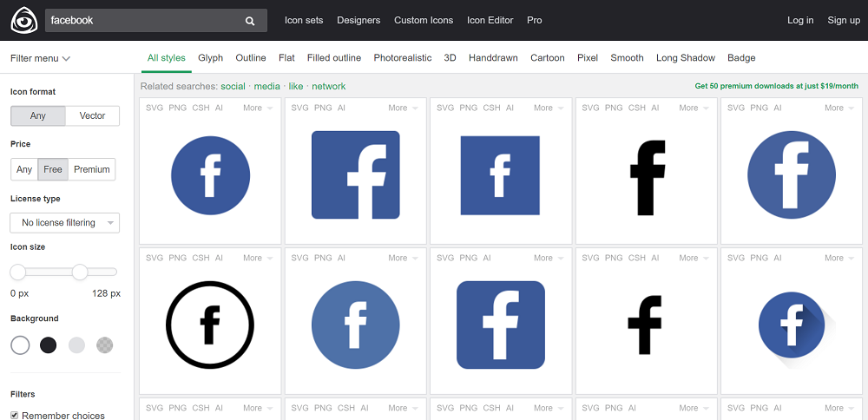Click the Log in link

point(800,20)
